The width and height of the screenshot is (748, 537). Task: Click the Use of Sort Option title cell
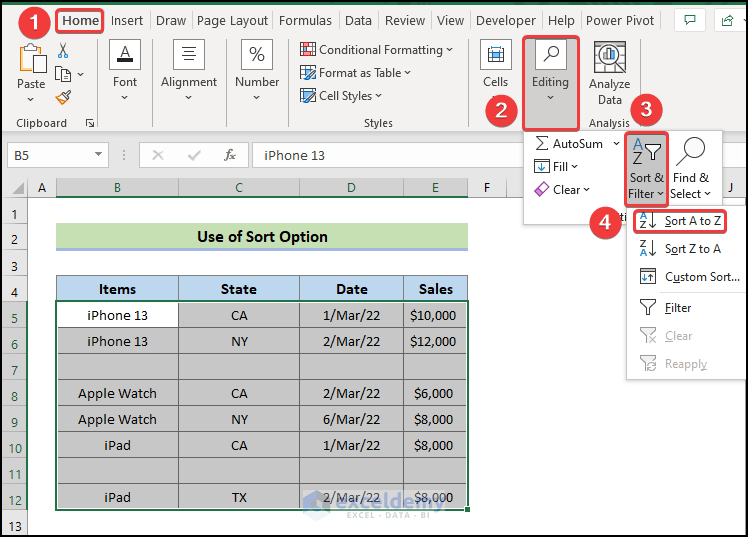(x=262, y=236)
